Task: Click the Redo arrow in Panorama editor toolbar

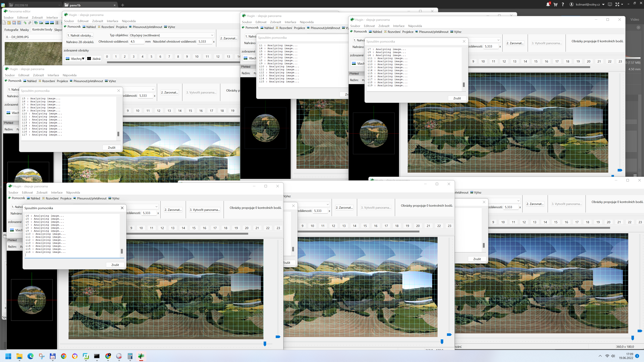Action: pyautogui.click(x=30, y=23)
